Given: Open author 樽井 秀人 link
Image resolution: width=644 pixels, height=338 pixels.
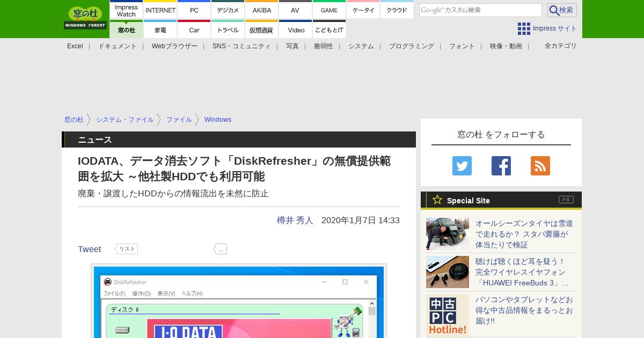Looking at the screenshot, I should point(295,220).
